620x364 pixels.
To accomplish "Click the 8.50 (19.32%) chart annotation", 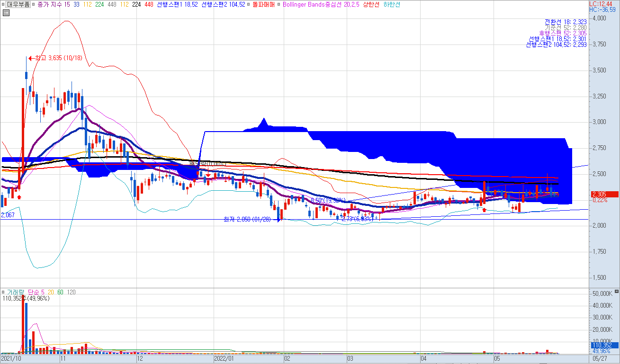I will pos(328,200).
